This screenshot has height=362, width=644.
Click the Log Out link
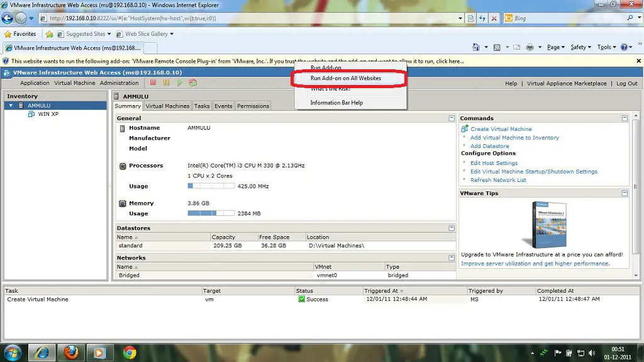[627, 84]
